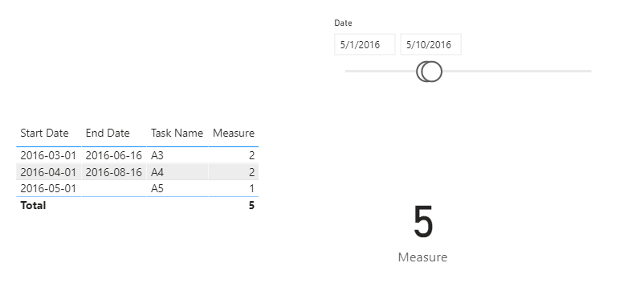The width and height of the screenshot is (644, 296).
Task: Select the 2016-06-16 end date cell
Action: pos(114,155)
